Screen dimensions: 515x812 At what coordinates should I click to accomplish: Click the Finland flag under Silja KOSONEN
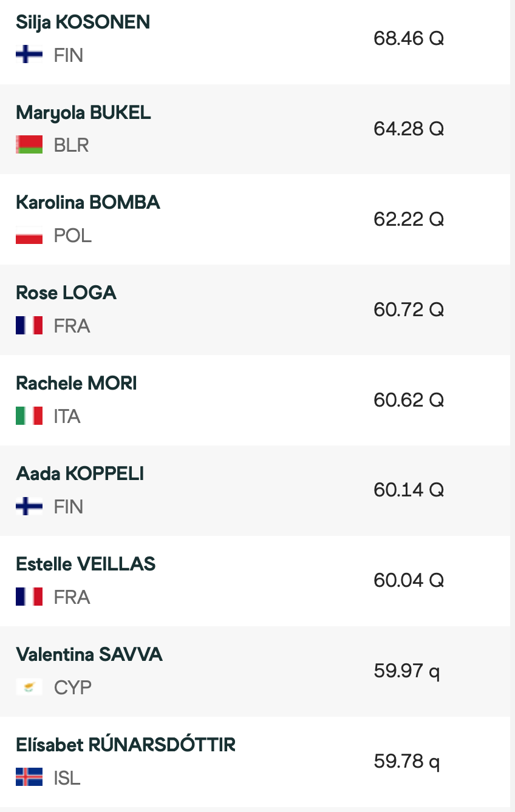[x=29, y=55]
